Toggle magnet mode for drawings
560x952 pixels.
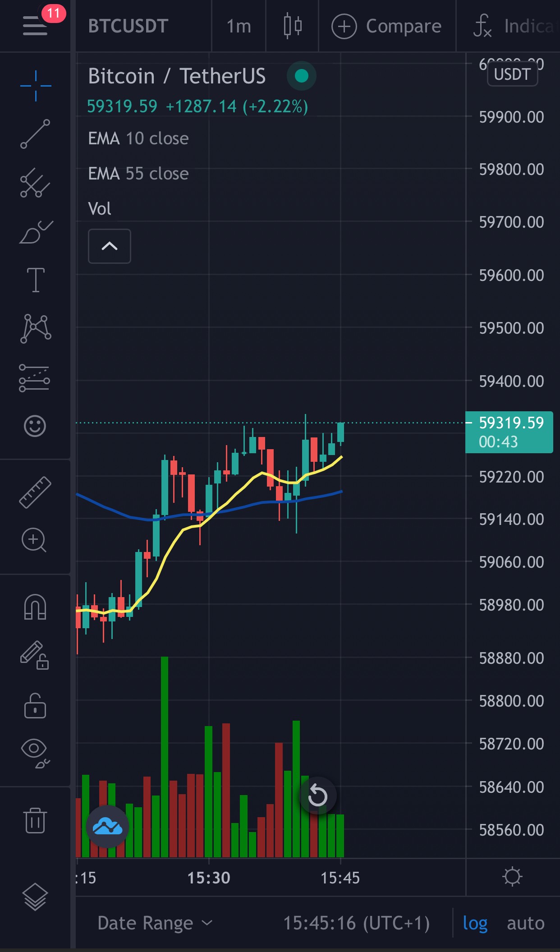35,607
